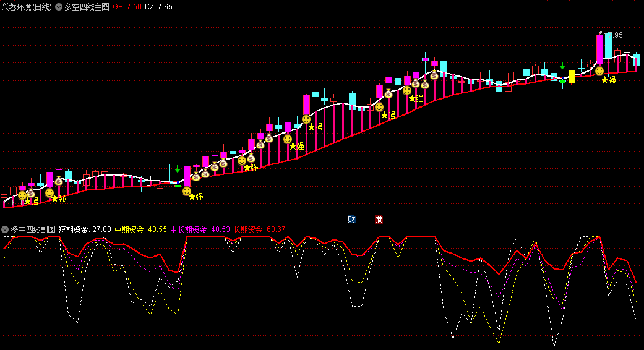The width and height of the screenshot is (644, 350).
Task: Select the 中长期资金: 48.53 legend entry
Action: [x=200, y=229]
